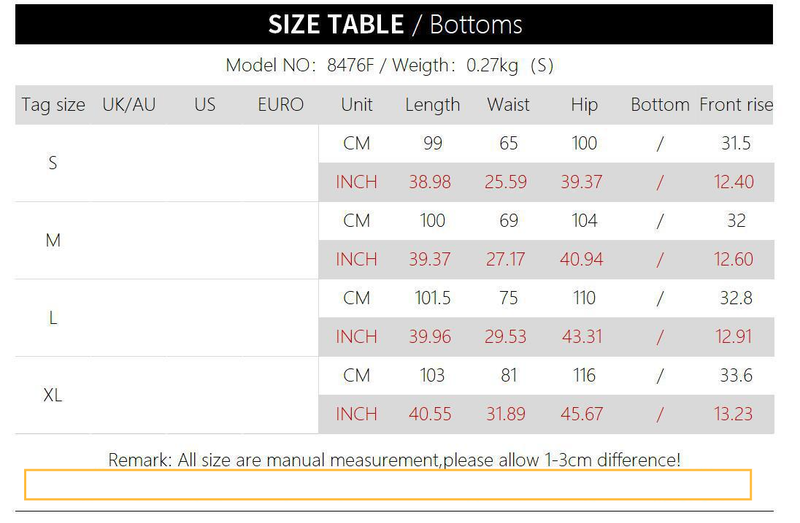Select the Tag size column header
Screen dimensions: 800x523
coord(53,105)
